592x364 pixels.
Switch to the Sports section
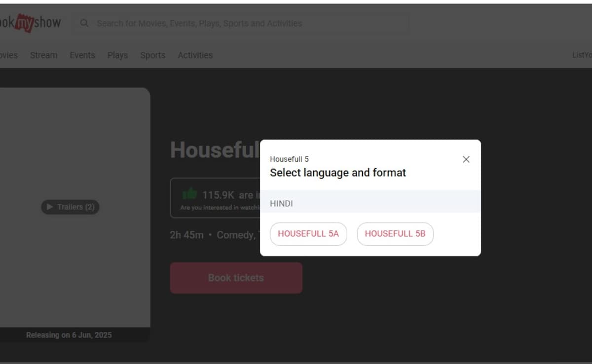(x=152, y=55)
